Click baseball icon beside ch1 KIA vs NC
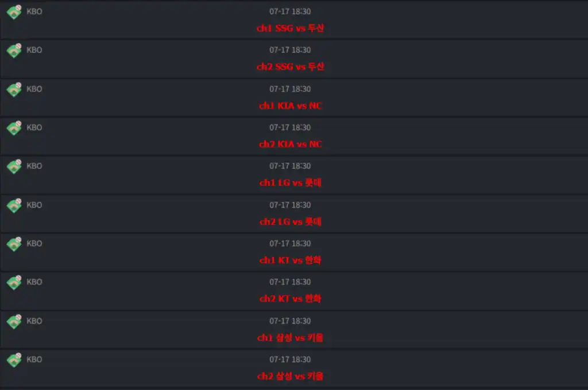The width and height of the screenshot is (588, 390). 14,89
